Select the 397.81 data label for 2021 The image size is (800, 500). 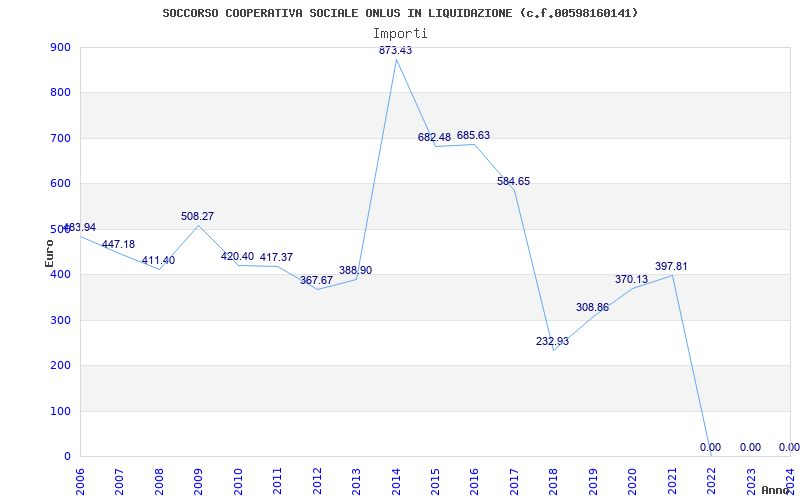pos(671,266)
